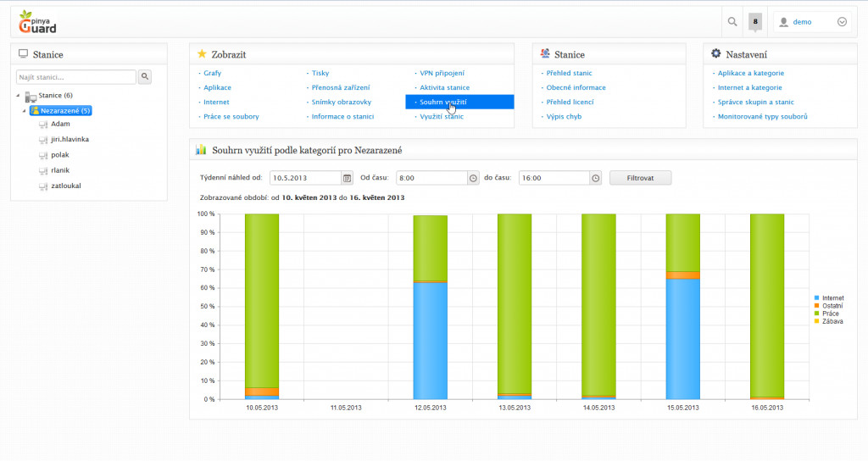
Task: Click the star icon next to Zobrazit
Action: click(202, 53)
